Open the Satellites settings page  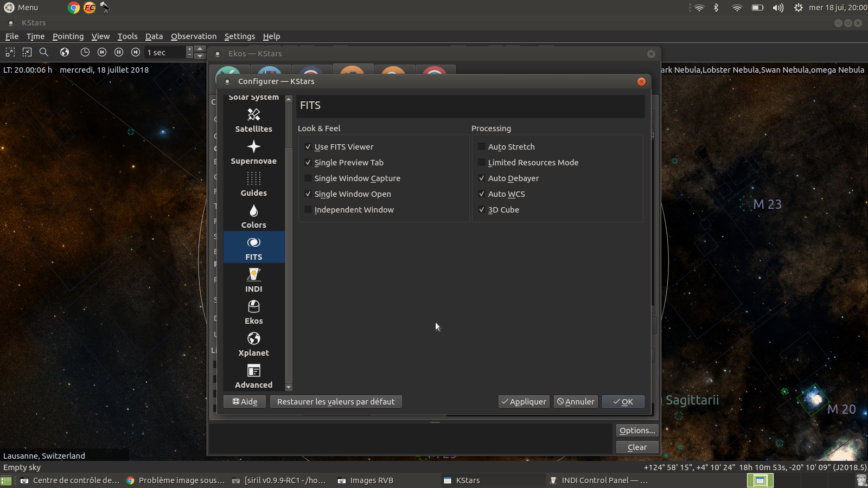(x=253, y=120)
